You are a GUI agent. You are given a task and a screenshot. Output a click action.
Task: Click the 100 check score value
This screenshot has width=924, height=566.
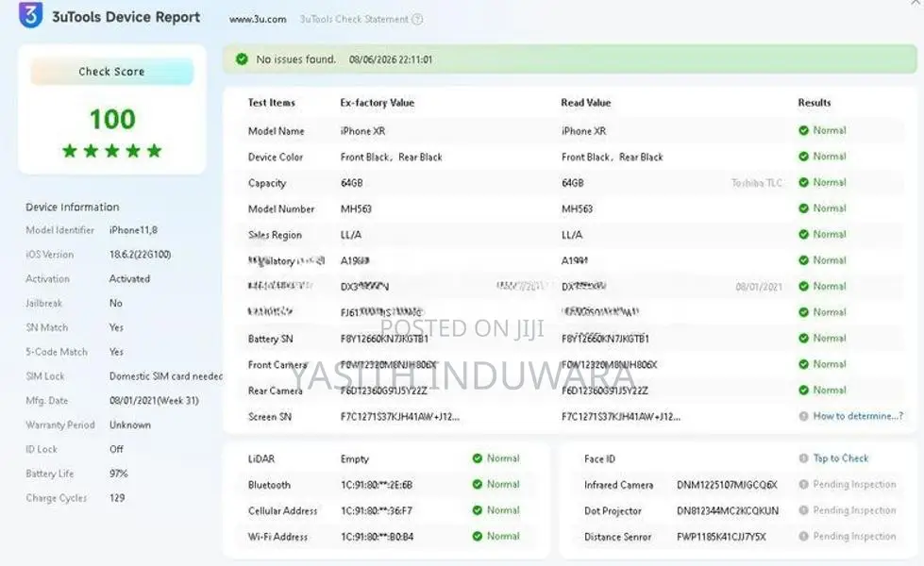pos(112,119)
